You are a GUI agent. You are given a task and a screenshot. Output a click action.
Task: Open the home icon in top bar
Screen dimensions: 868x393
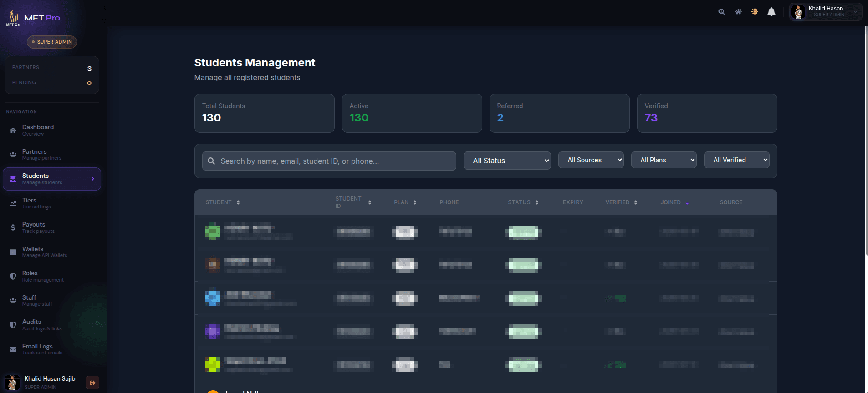coord(738,12)
